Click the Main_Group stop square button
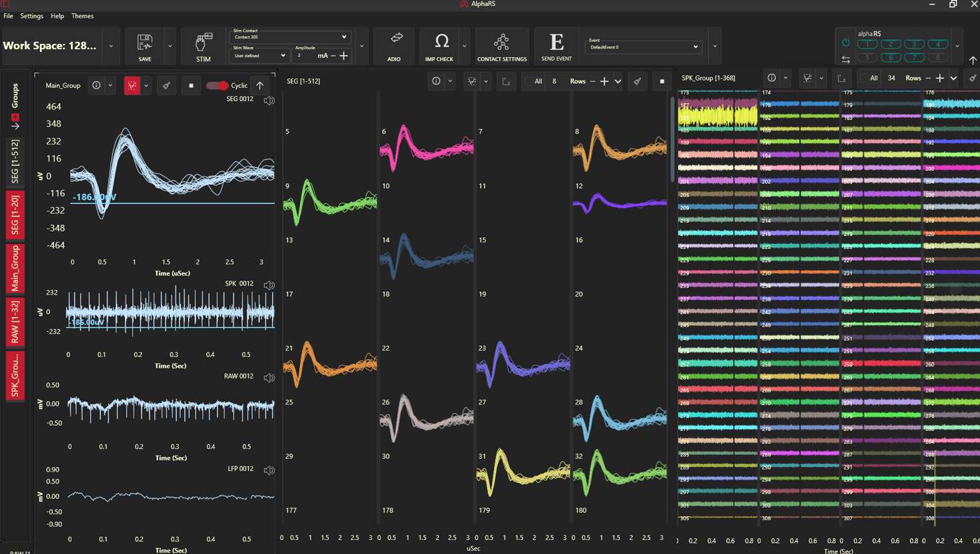The image size is (980, 554). point(191,85)
